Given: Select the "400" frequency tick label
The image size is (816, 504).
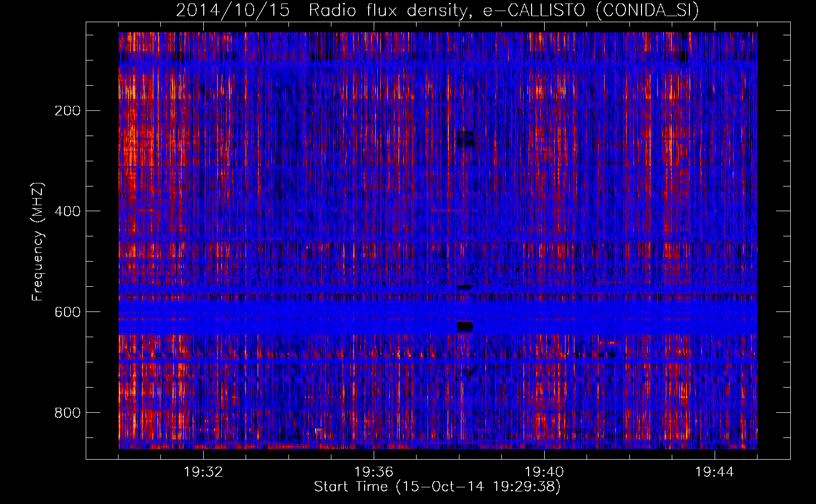Looking at the screenshot, I should 68,211.
